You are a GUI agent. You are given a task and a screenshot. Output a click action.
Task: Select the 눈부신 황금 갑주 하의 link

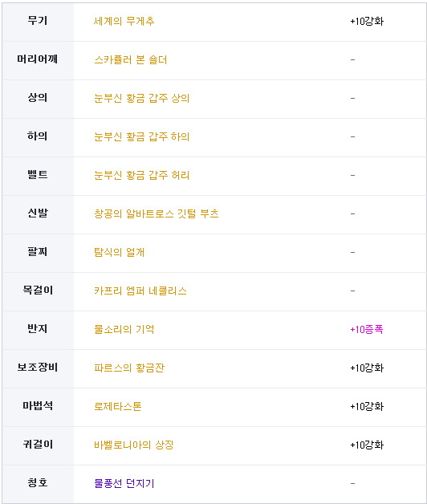pyautogui.click(x=142, y=137)
